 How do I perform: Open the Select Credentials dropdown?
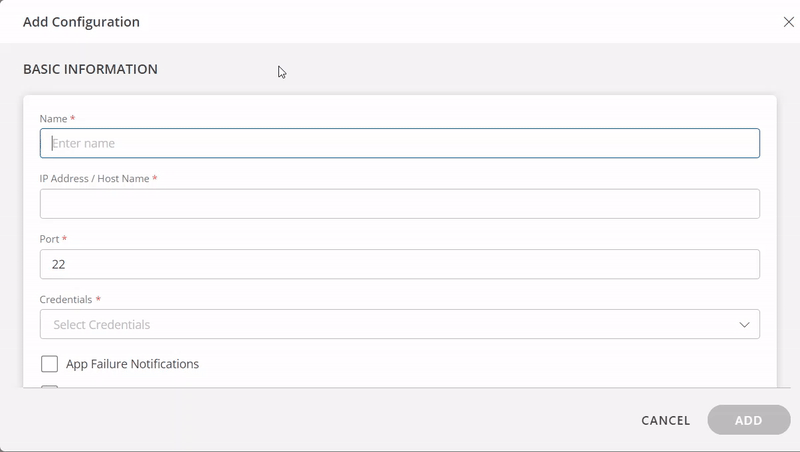pos(399,324)
